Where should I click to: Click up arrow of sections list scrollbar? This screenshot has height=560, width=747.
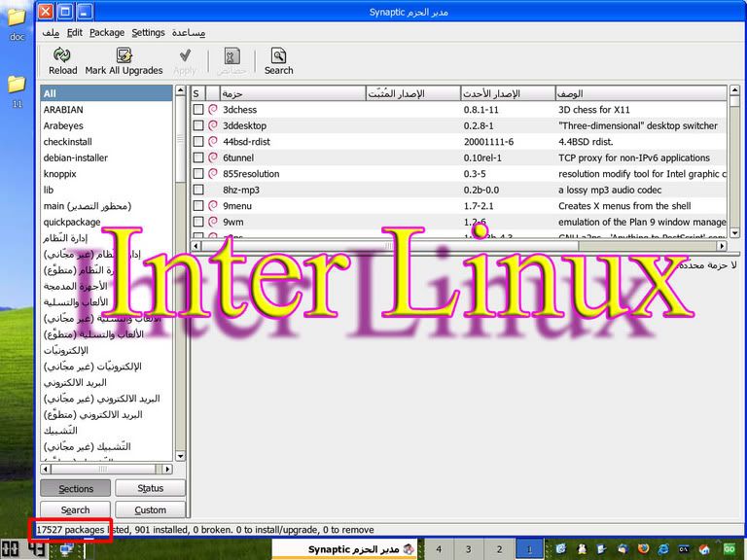coord(180,90)
